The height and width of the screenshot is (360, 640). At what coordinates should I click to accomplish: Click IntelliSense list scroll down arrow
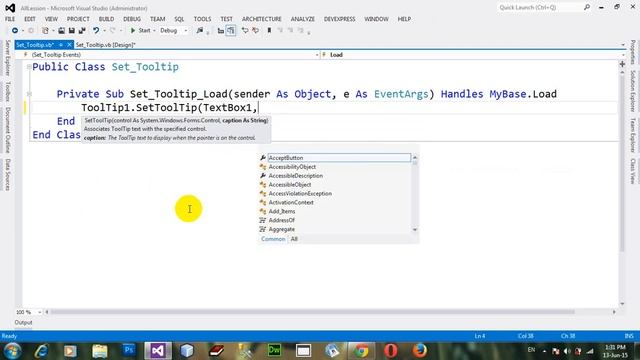tap(415, 230)
